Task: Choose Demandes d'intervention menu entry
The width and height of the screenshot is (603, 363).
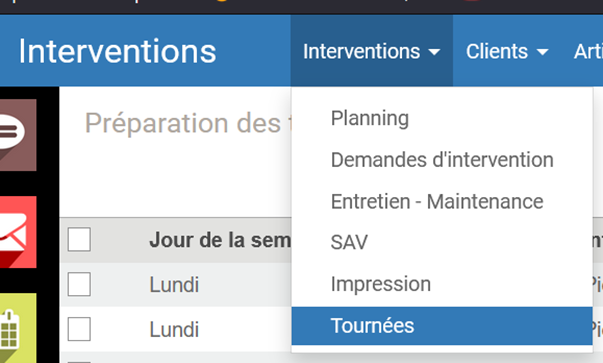Action: (442, 160)
